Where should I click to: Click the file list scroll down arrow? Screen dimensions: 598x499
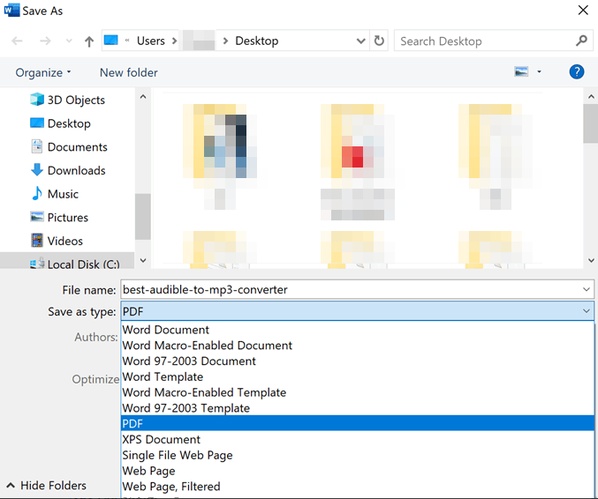pyautogui.click(x=591, y=260)
